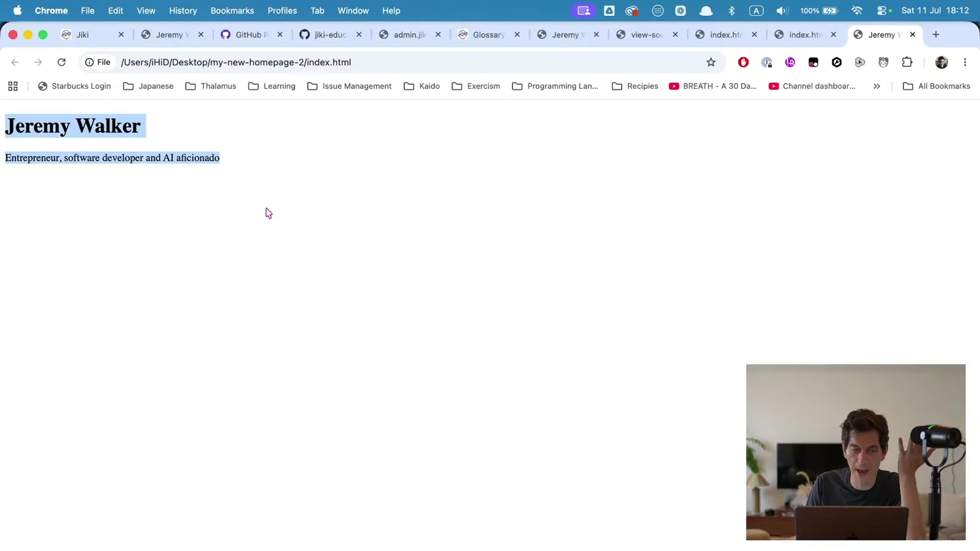This screenshot has width=980, height=551.
Task: Open the Learning bookmarks folder
Action: [x=272, y=86]
